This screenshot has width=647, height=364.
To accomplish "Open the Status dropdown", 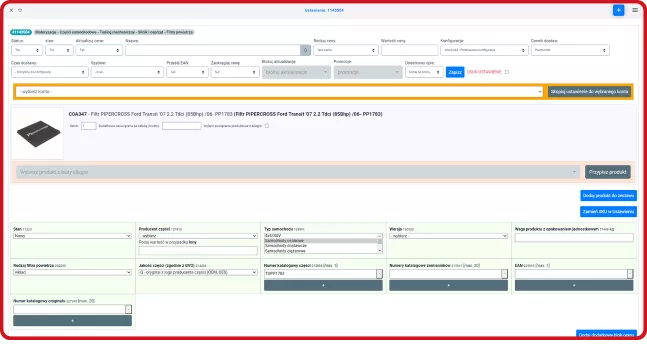I will point(27,50).
